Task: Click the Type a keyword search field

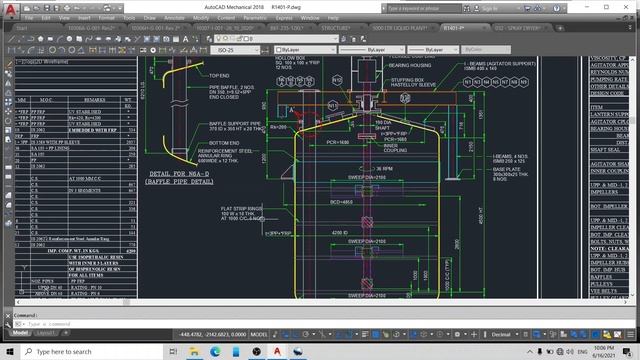Action: [424, 8]
